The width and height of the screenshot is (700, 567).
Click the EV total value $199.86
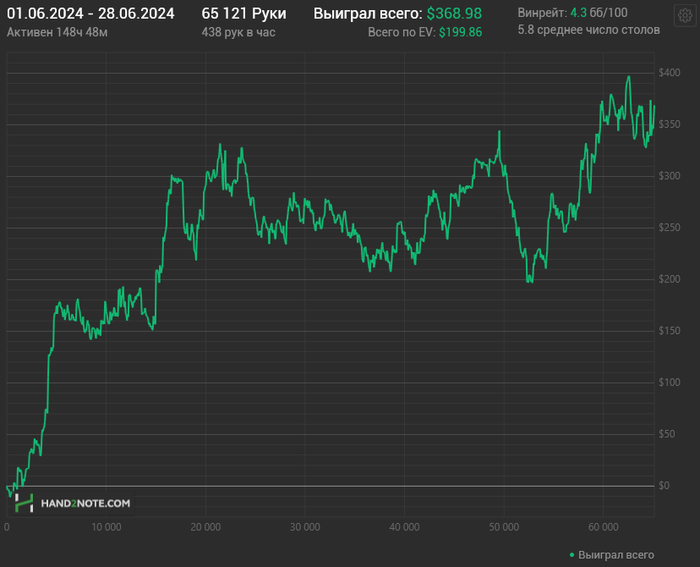460,33
